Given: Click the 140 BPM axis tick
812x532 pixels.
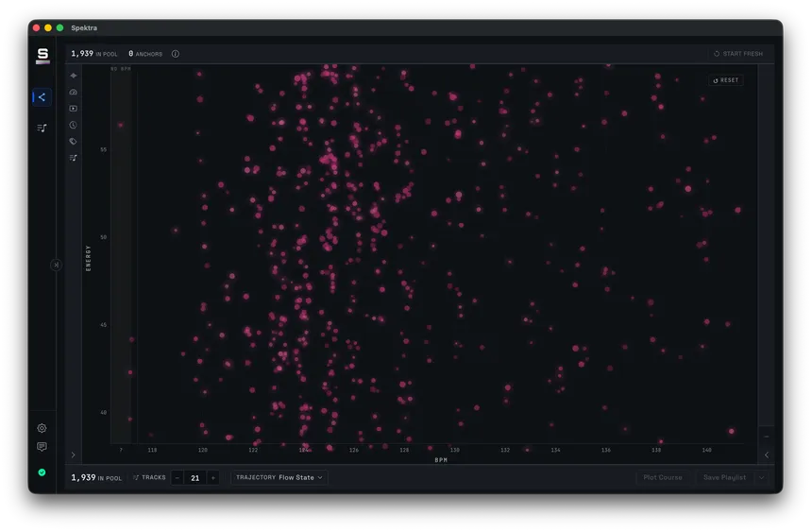Looking at the screenshot, I should [x=707, y=450].
